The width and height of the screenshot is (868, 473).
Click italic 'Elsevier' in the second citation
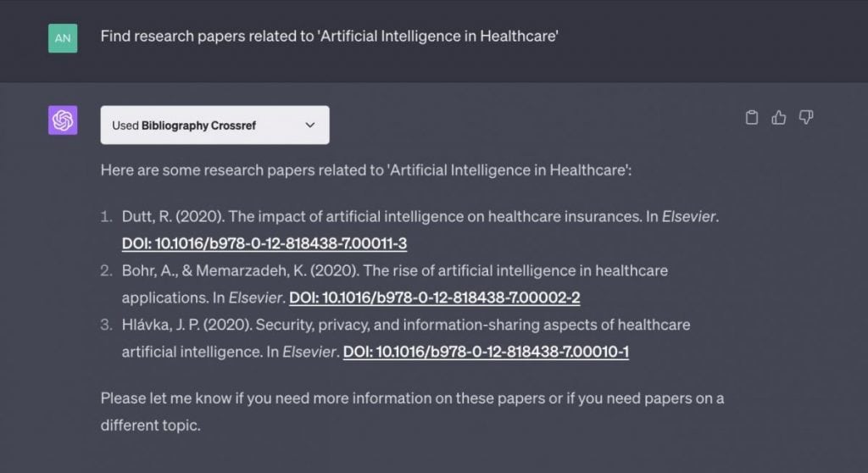[x=255, y=298]
